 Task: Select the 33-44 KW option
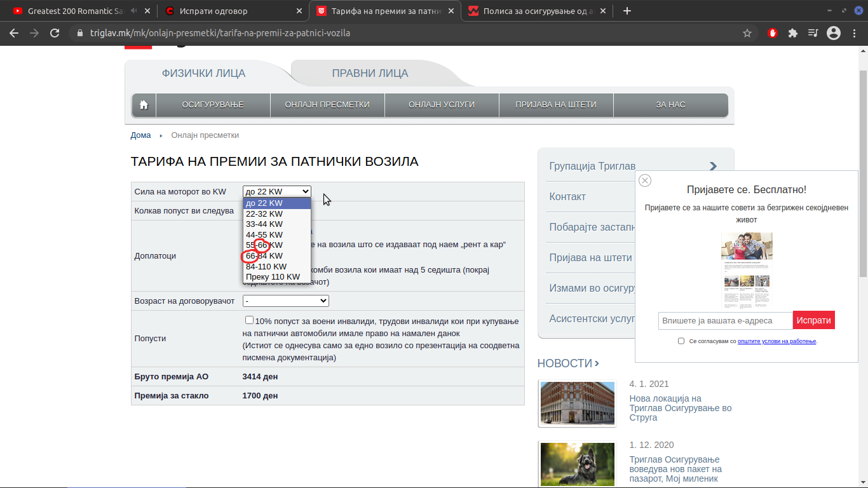pos(277,224)
